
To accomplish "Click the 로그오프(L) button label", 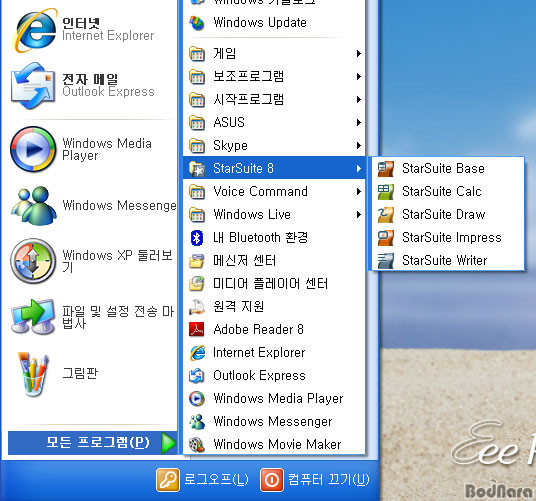I will [216, 480].
